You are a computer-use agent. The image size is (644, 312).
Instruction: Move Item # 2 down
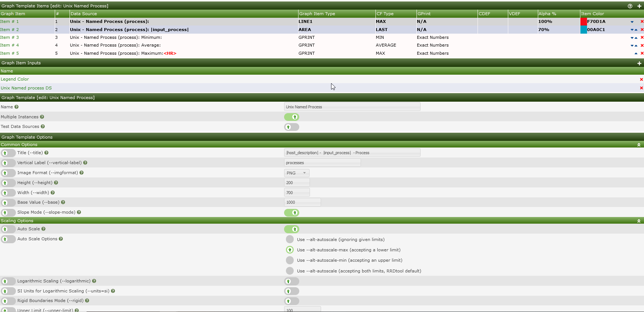(632, 30)
